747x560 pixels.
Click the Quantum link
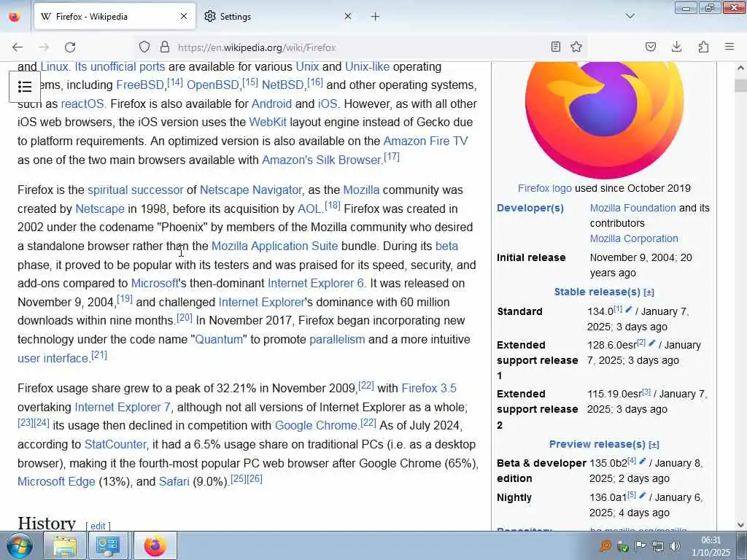(219, 340)
